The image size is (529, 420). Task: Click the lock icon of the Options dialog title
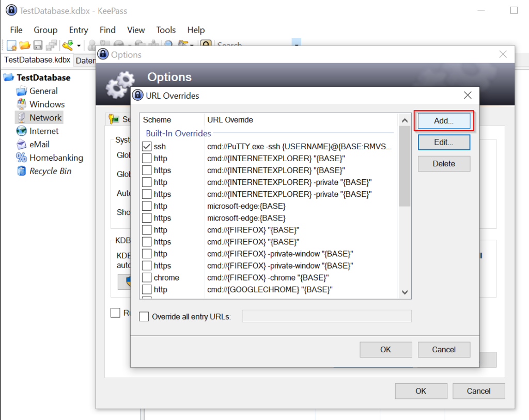103,54
